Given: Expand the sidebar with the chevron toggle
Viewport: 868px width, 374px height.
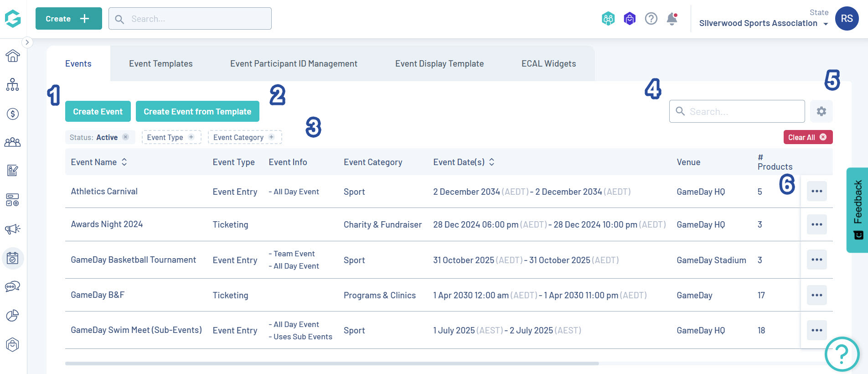Looking at the screenshot, I should coord(27,42).
